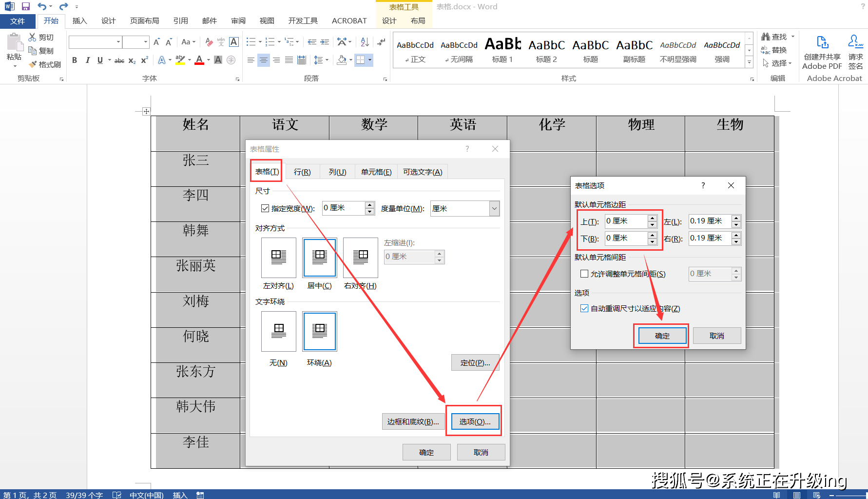Viewport: 868px width, 499px height.
Task: Open the 度量单位 dropdown
Action: [x=494, y=208]
